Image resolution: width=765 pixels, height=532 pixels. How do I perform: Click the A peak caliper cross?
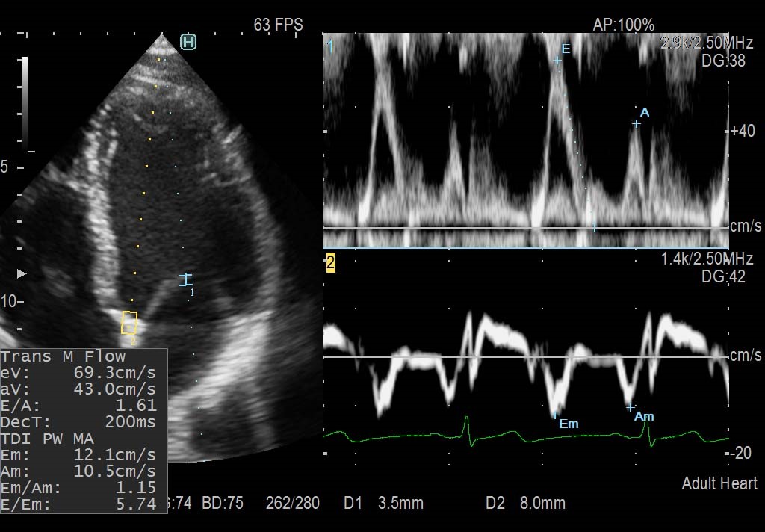tap(636, 124)
